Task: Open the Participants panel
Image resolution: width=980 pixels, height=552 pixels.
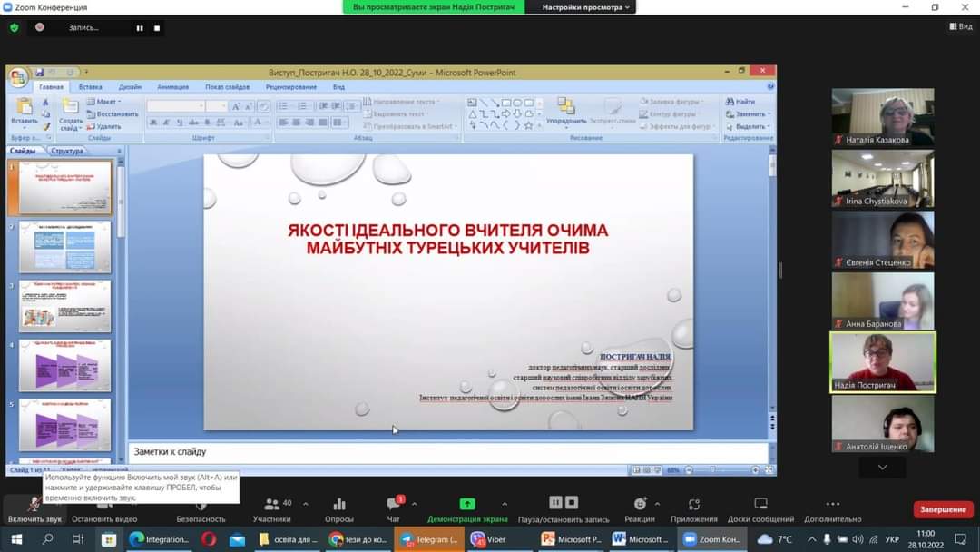Action: click(x=271, y=507)
